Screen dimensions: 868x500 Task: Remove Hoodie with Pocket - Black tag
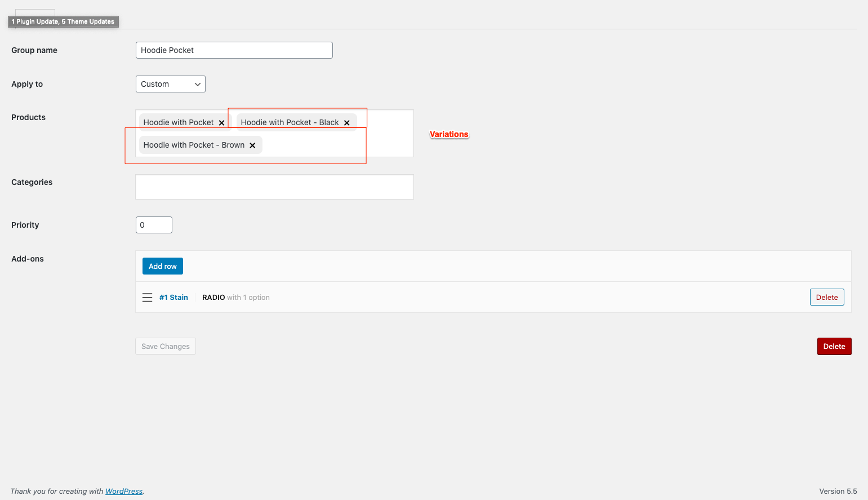[x=346, y=123]
